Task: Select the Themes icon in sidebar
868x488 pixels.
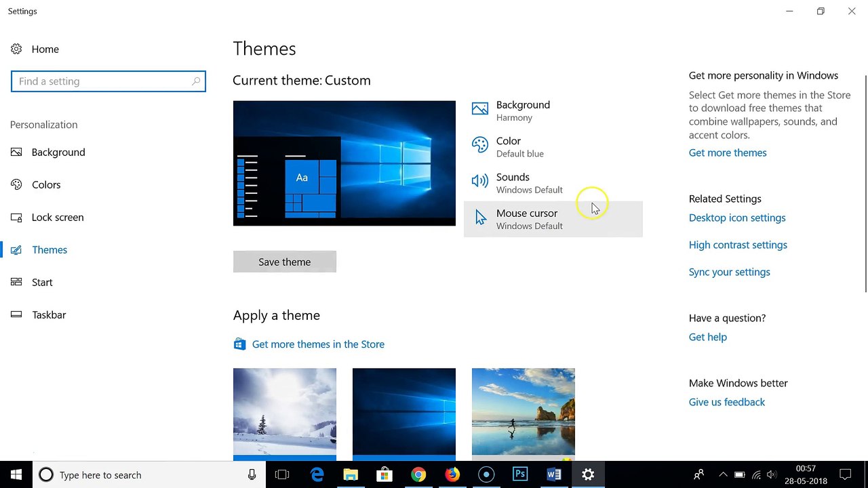Action: pyautogui.click(x=16, y=249)
